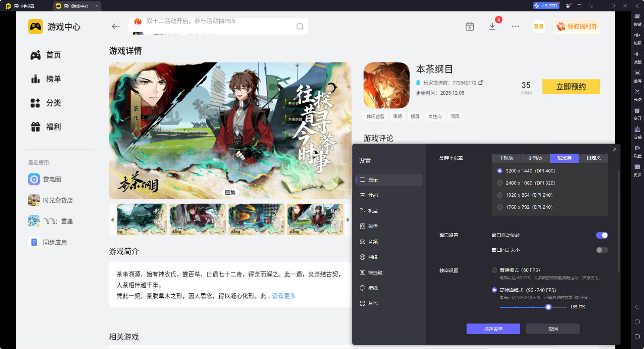Tap the Android home circle button
The height and width of the screenshot is (349, 644).
pyautogui.click(x=637, y=322)
